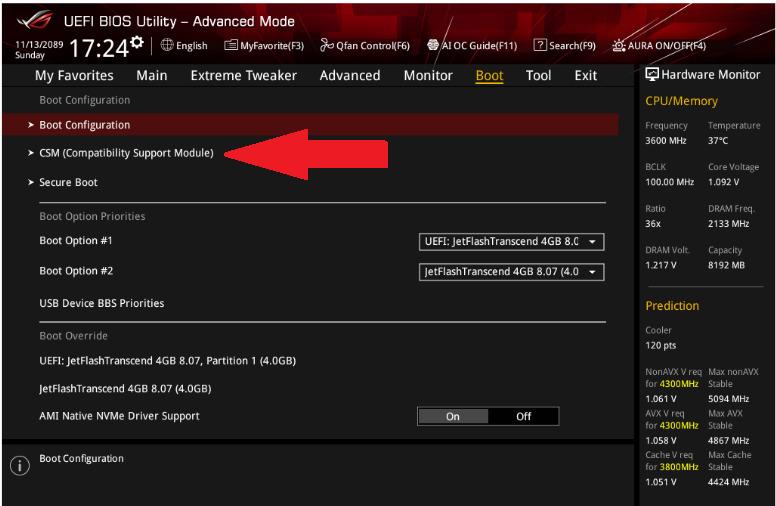Set NVMe Driver Support to On
This screenshot has width=776, height=506.
click(453, 416)
